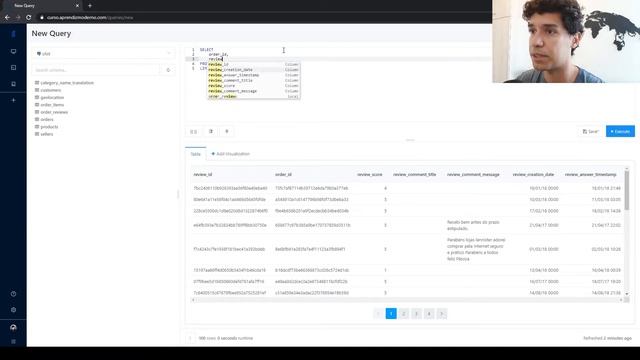Pick review_creation_date autocomplete suggestion
The image size is (640, 360).
click(x=253, y=70)
